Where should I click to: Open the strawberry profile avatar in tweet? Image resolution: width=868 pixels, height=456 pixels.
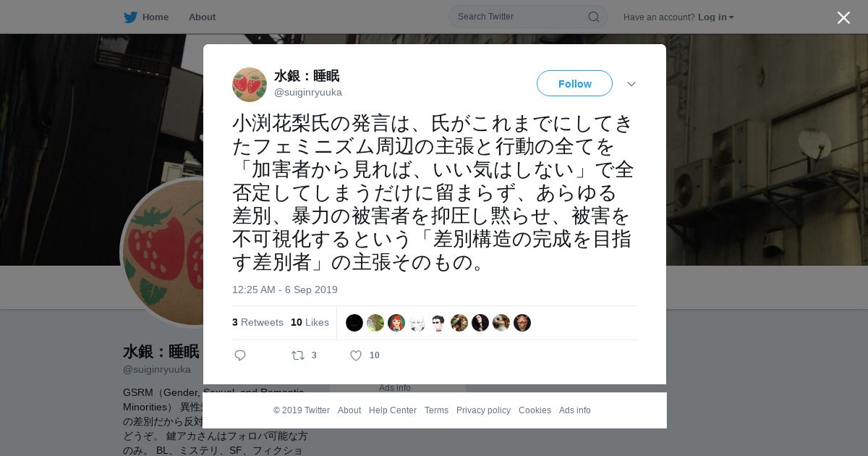[x=250, y=85]
